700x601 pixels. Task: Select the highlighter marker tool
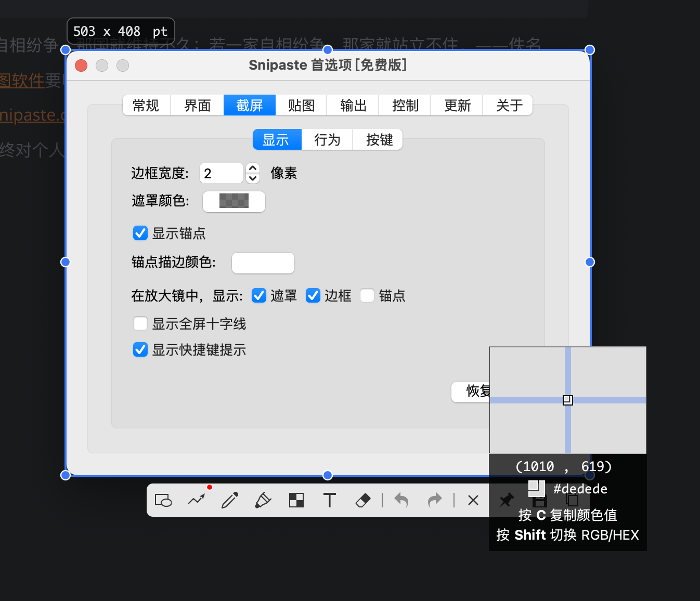263,500
